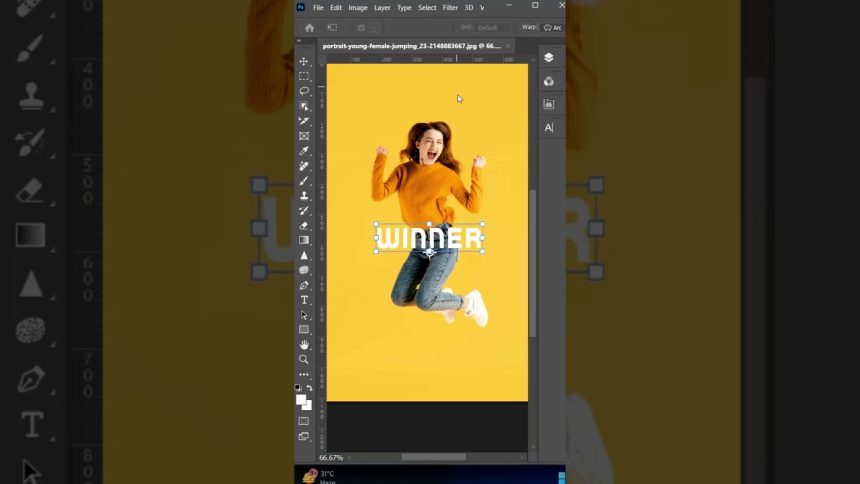Select the Object Selection tool
The image size is (860, 484).
click(x=304, y=106)
